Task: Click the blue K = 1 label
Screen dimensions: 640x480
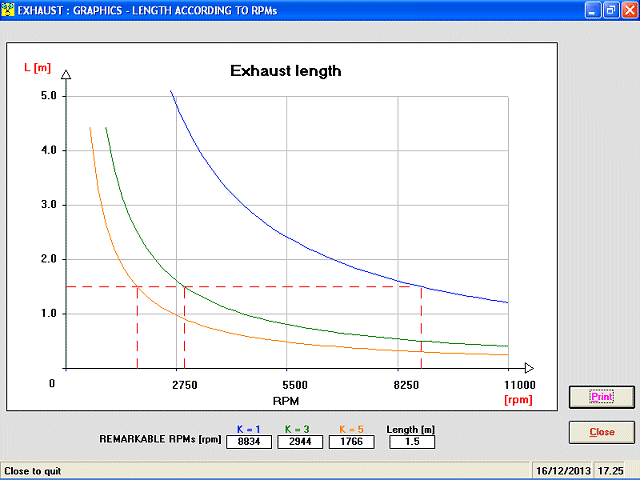Action: click(249, 429)
